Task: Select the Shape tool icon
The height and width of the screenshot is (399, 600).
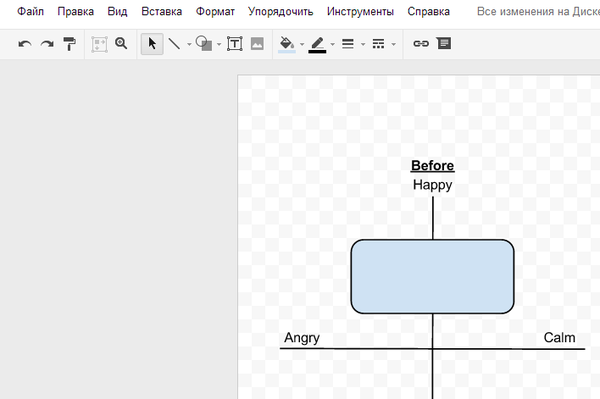Action: [204, 43]
